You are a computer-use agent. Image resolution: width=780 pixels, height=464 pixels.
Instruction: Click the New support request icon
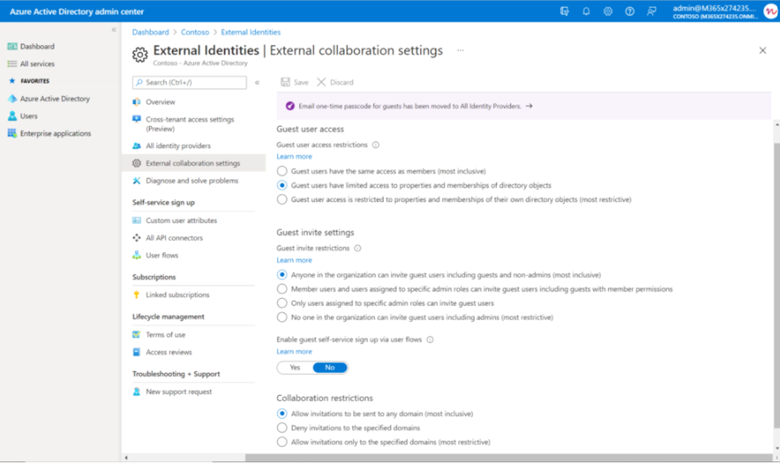(136, 392)
